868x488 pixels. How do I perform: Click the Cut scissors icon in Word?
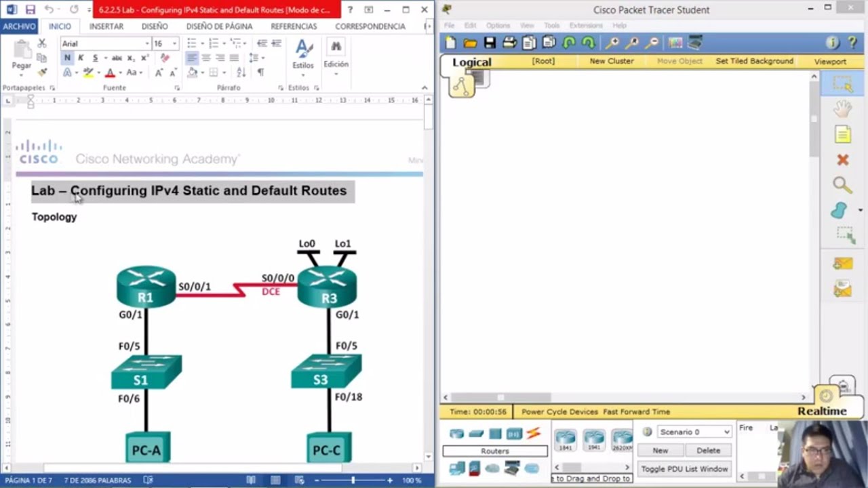[42, 43]
